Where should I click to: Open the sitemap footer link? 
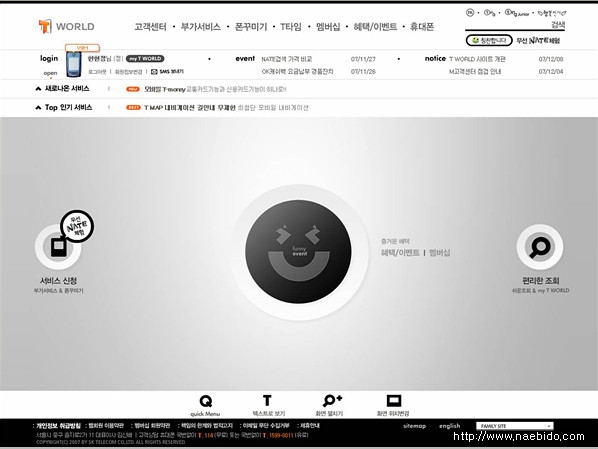pyautogui.click(x=415, y=426)
